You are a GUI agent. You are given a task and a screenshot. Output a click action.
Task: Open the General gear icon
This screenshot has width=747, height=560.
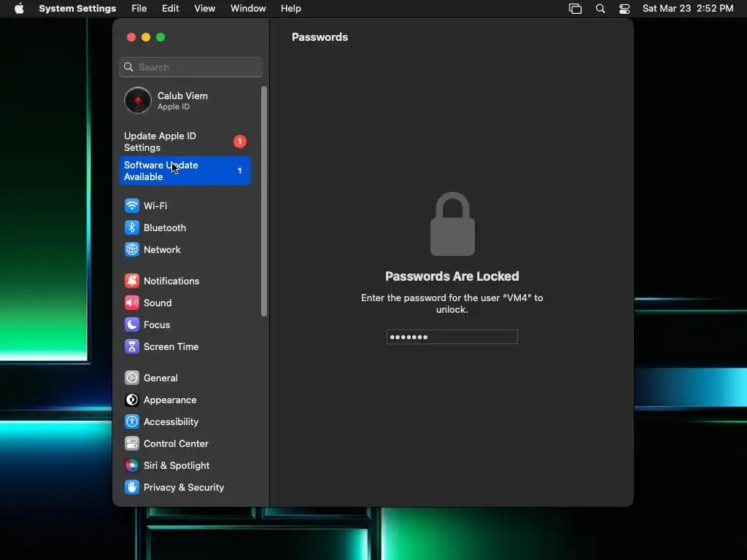(132, 378)
